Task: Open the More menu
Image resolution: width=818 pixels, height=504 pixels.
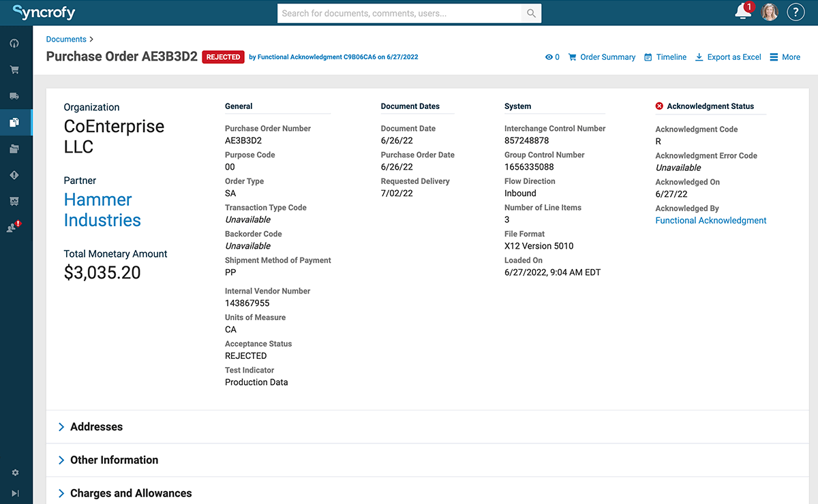Action: pyautogui.click(x=785, y=57)
